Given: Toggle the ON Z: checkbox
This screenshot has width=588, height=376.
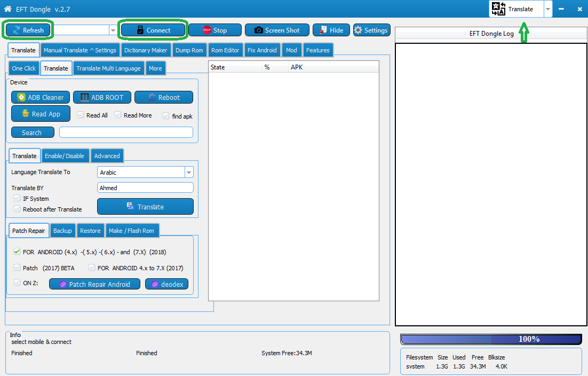Looking at the screenshot, I should [17, 283].
